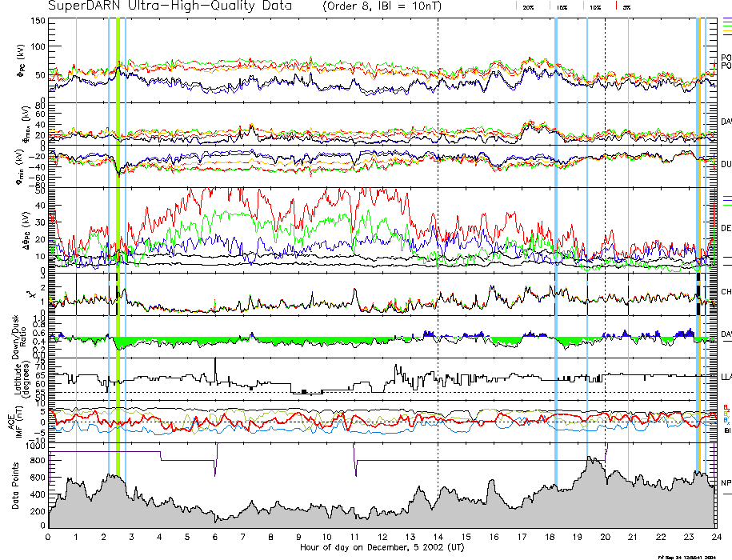Screen dimensions: 732x560
Task: Click the green 15% legend marker
Action: pos(550,6)
